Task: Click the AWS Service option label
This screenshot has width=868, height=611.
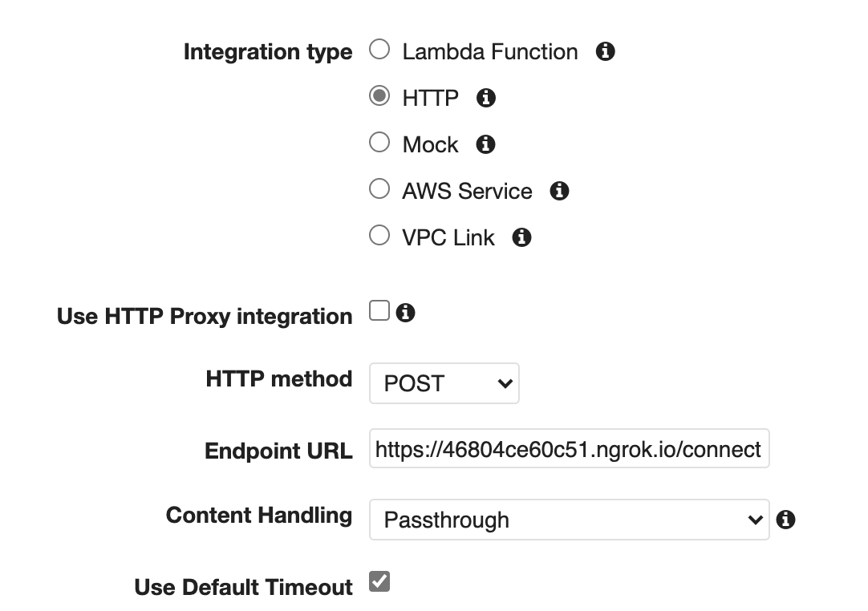Action: [x=467, y=192]
